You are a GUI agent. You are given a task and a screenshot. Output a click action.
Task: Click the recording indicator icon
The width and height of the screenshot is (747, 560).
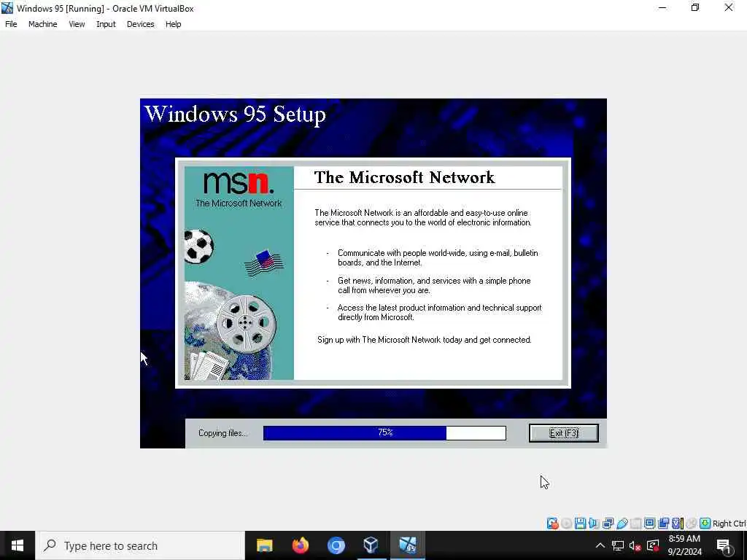(x=663, y=524)
